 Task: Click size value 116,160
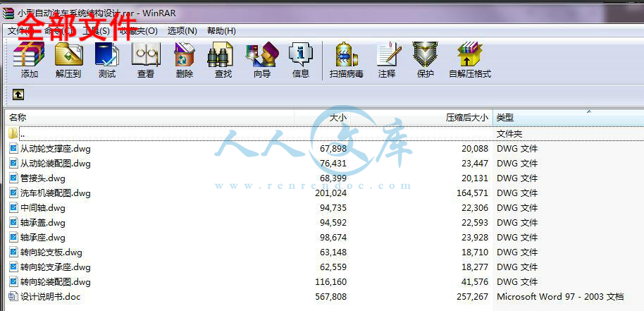coord(331,282)
